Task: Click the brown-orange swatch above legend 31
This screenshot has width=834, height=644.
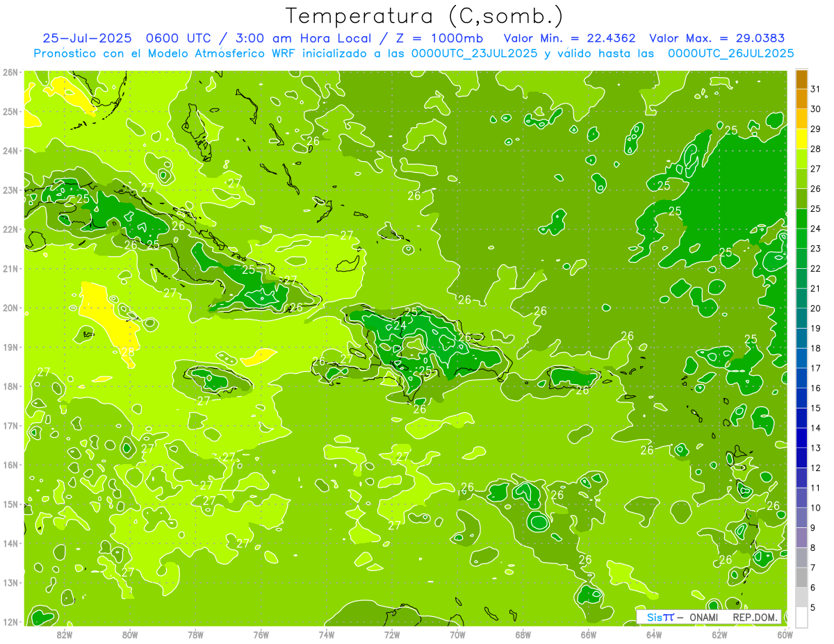Action: [801, 79]
